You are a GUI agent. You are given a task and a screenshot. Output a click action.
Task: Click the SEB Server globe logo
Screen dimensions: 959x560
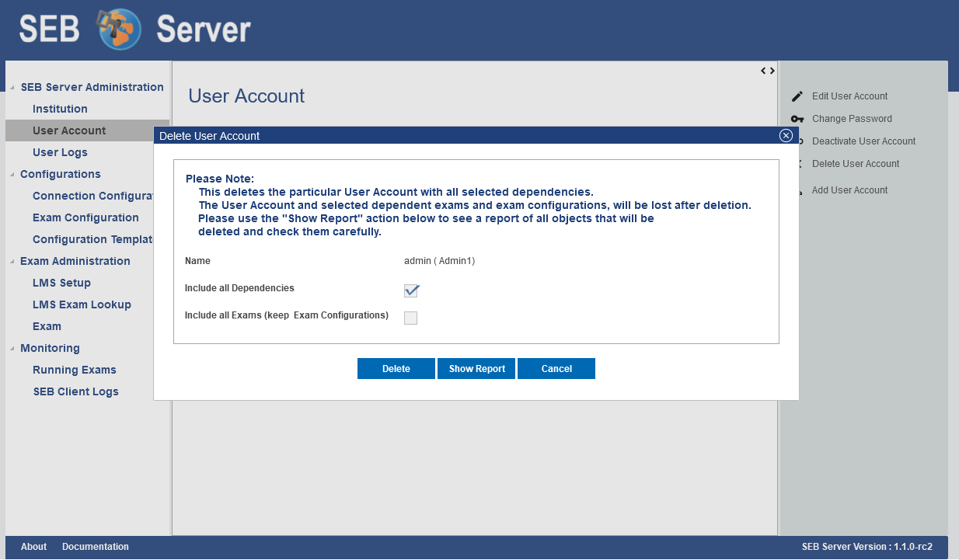point(119,29)
